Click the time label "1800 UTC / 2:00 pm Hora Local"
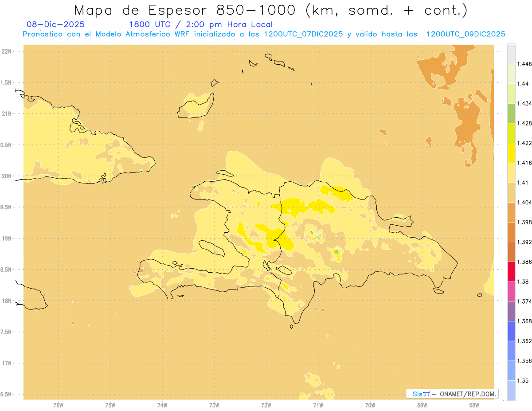Screen dimensions: 532x411 click(x=201, y=24)
